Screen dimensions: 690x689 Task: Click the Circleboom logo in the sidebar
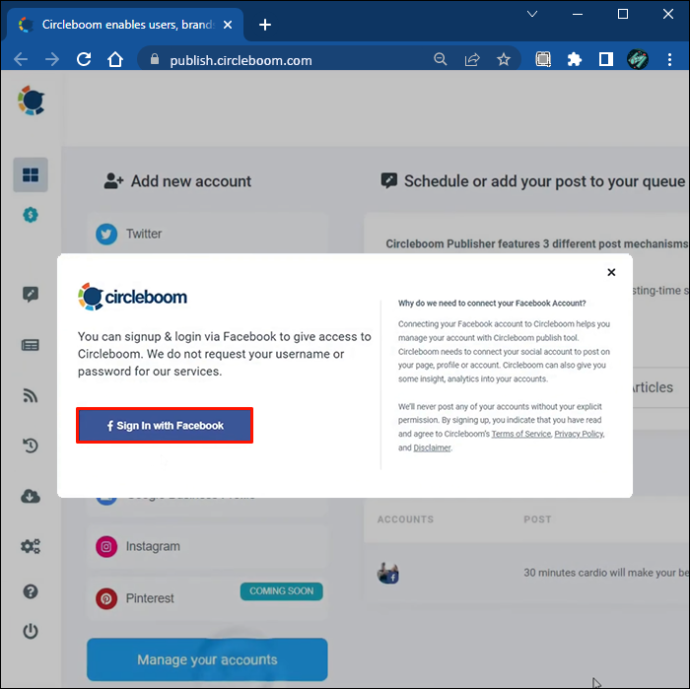point(31,101)
